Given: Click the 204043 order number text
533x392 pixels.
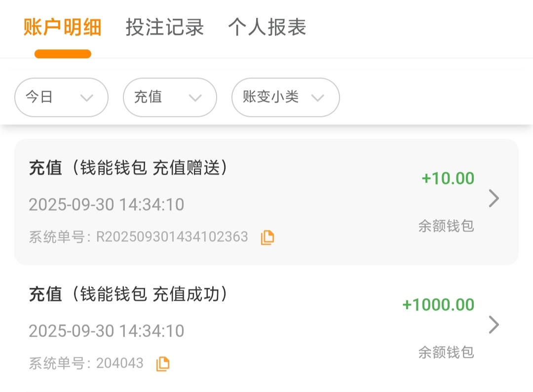Looking at the screenshot, I should [120, 364].
